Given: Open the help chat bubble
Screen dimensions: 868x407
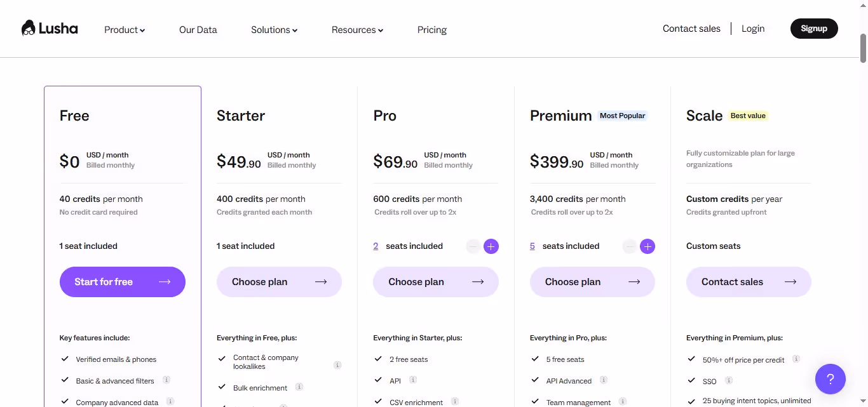Looking at the screenshot, I should [831, 379].
